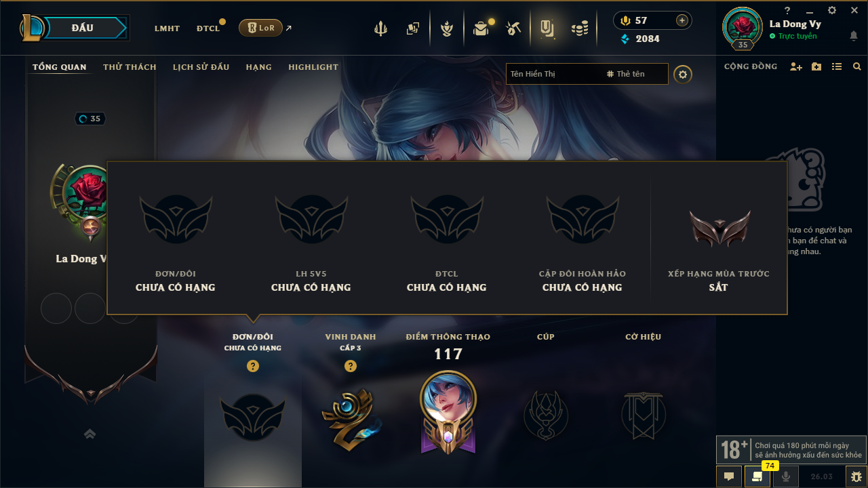This screenshot has height=488, width=868.
Task: Open the Loot hammer icon
Action: [513, 28]
